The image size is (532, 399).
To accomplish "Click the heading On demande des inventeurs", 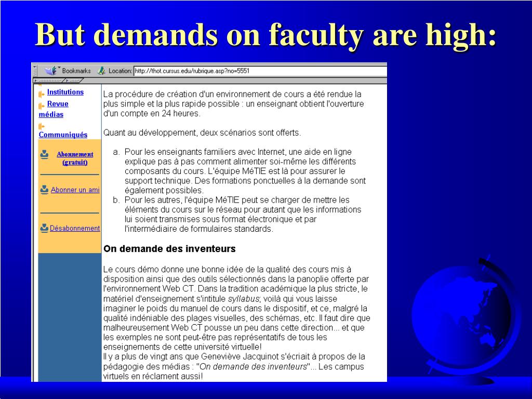I will [x=169, y=249].
